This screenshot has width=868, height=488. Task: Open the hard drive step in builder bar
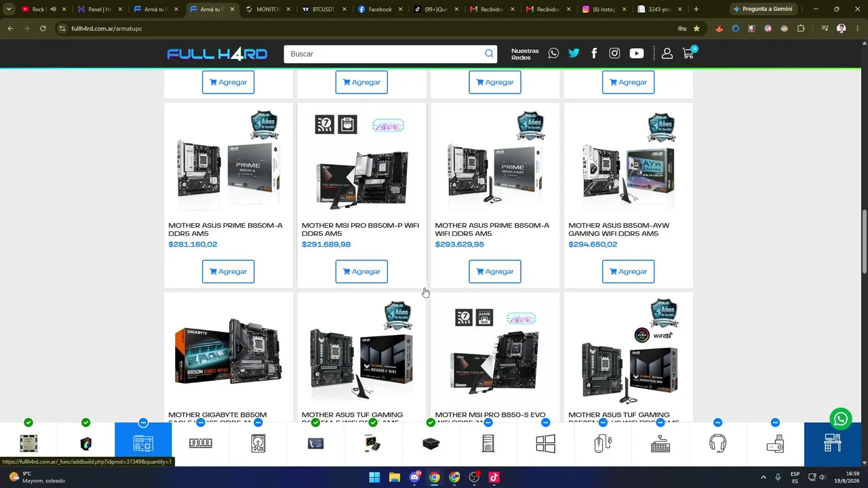(258, 444)
